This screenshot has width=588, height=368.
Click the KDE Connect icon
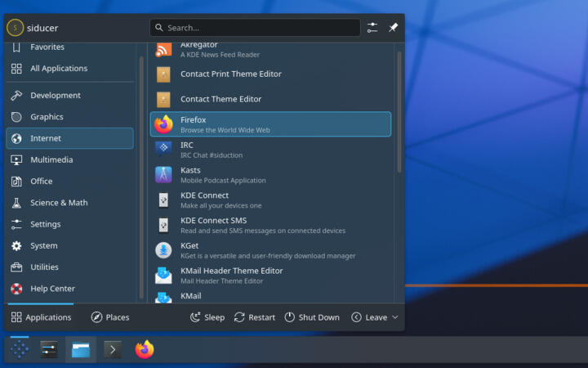tap(163, 200)
